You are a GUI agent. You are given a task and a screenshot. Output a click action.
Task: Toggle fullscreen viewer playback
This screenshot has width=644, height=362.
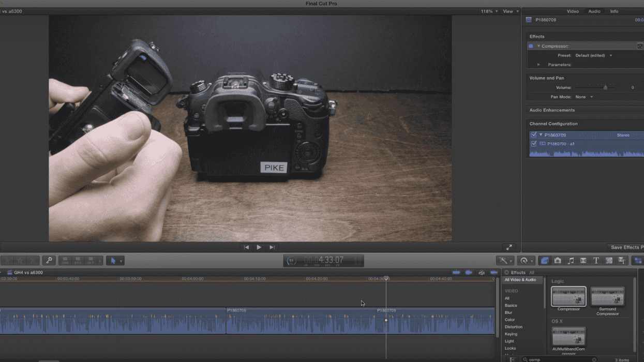509,247
